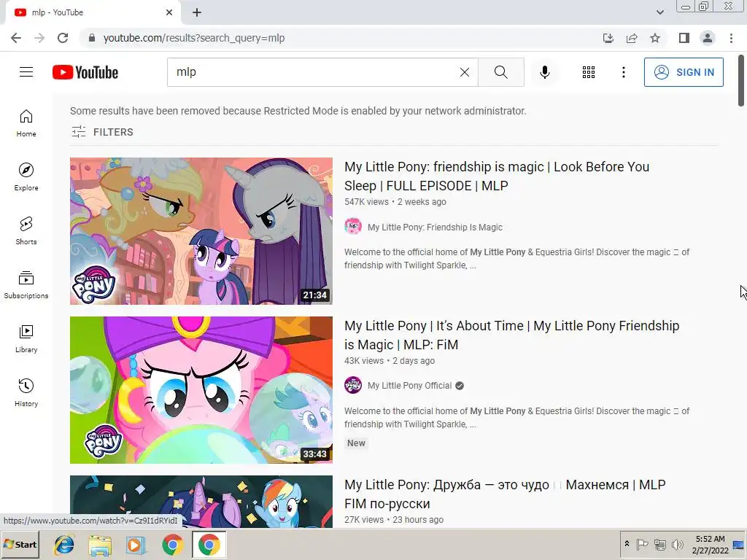The width and height of the screenshot is (747, 560).
Task: Go forward in the browser
Action: pyautogui.click(x=39, y=38)
